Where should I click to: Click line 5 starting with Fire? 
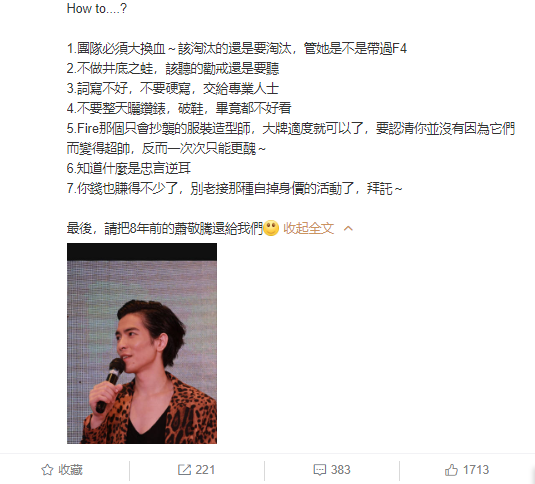291,139
